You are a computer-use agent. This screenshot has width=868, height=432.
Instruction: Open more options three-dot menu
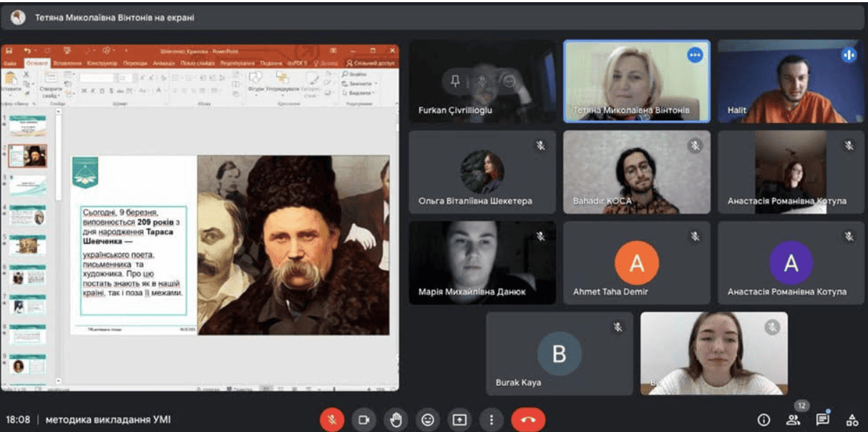click(491, 420)
